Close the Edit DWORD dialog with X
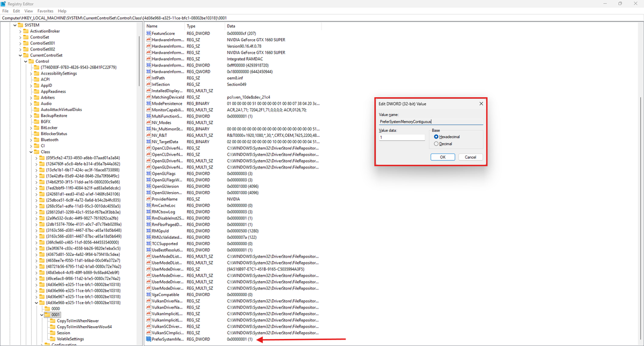The height and width of the screenshot is (346, 644). [x=481, y=104]
